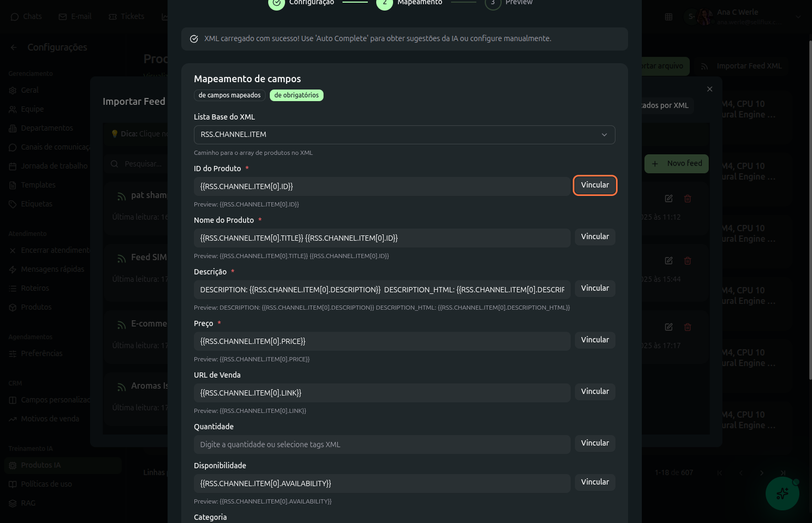Open the apps grid icon in top bar
This screenshot has height=523, width=812.
click(x=669, y=17)
